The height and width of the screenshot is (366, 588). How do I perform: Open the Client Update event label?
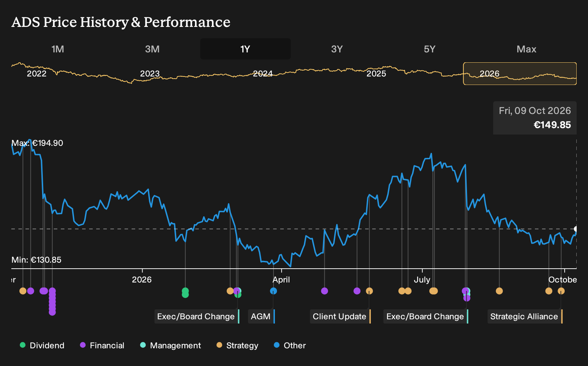tap(340, 316)
